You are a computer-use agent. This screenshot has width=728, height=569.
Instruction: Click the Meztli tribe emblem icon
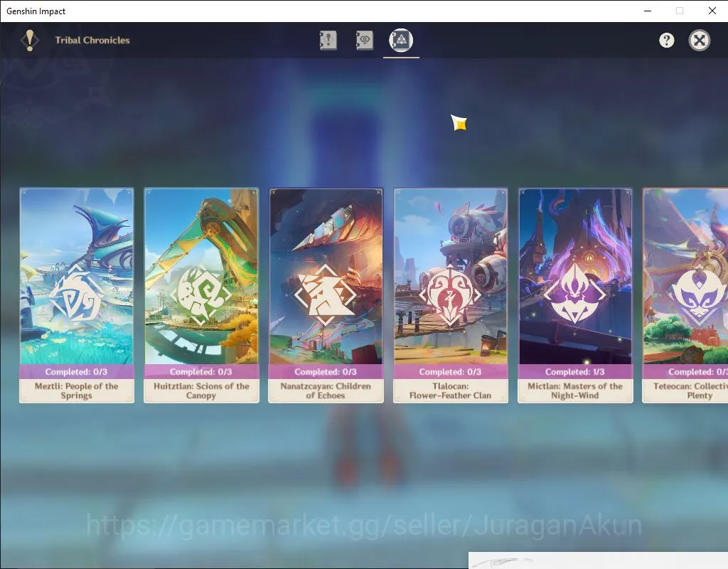76,295
